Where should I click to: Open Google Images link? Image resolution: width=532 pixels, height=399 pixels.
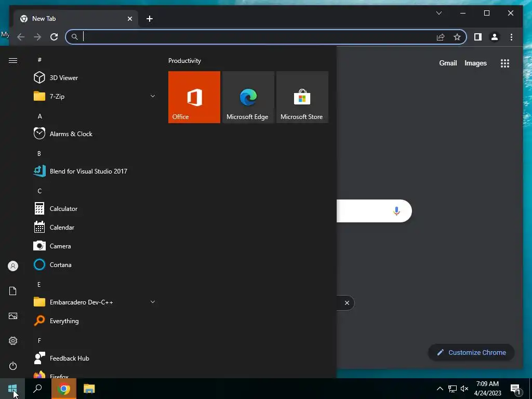pyautogui.click(x=475, y=63)
